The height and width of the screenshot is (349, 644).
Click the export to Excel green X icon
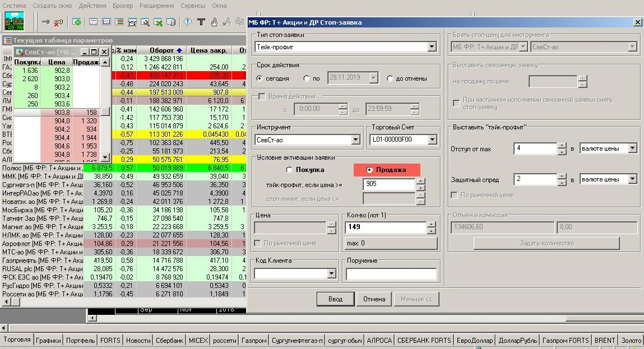pyautogui.click(x=158, y=22)
